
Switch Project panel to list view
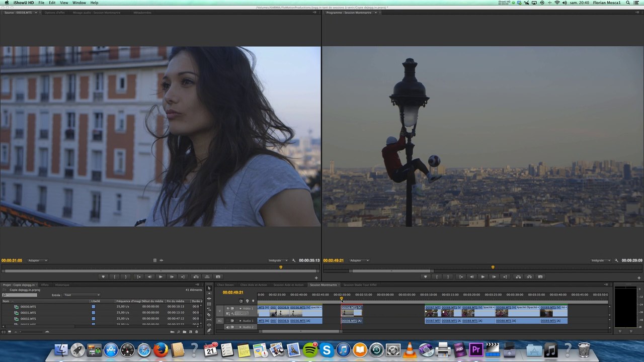pyautogui.click(x=4, y=332)
